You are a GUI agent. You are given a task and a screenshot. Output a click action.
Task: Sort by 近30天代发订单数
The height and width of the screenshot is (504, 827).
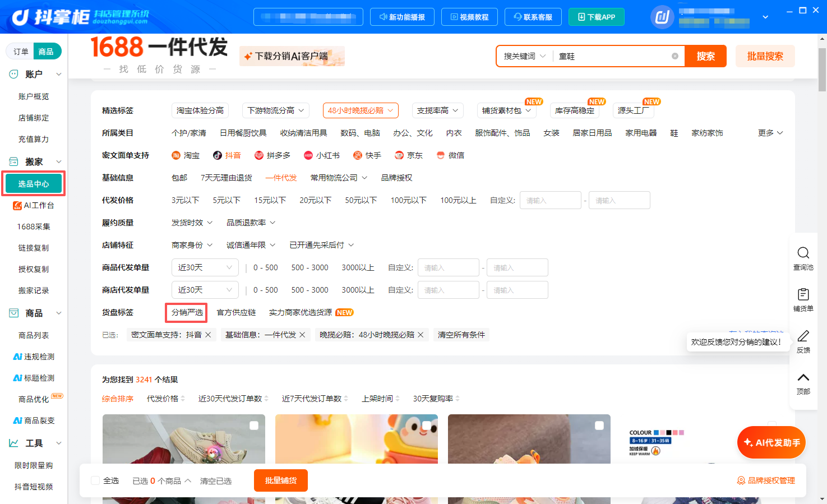(x=233, y=399)
